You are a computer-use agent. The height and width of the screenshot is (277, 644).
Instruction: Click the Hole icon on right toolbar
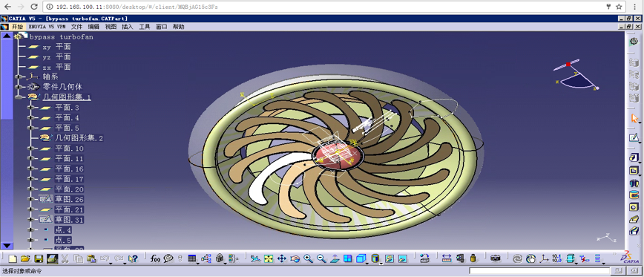click(634, 207)
